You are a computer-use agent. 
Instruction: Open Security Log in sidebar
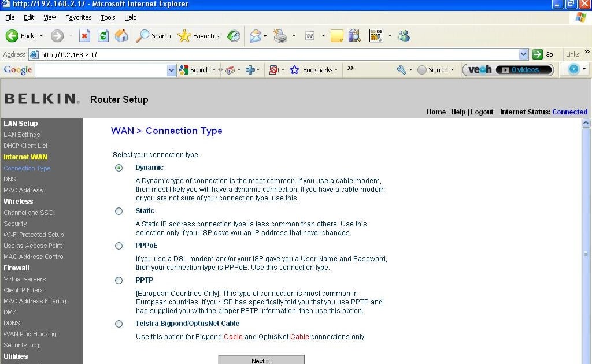pyautogui.click(x=21, y=345)
